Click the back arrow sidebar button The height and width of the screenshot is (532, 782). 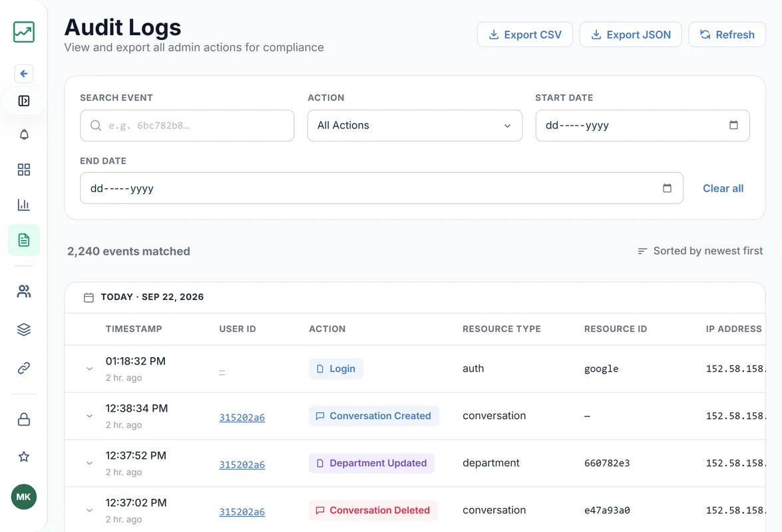click(x=24, y=74)
